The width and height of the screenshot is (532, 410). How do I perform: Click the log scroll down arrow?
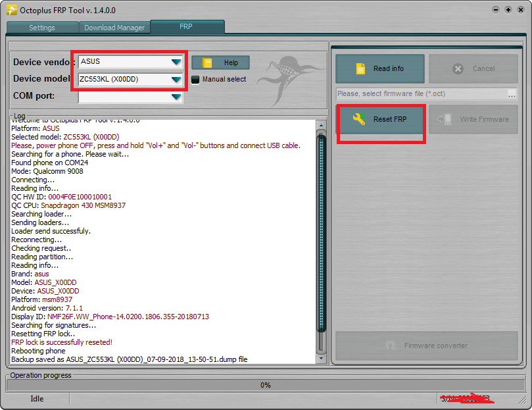tap(321, 359)
